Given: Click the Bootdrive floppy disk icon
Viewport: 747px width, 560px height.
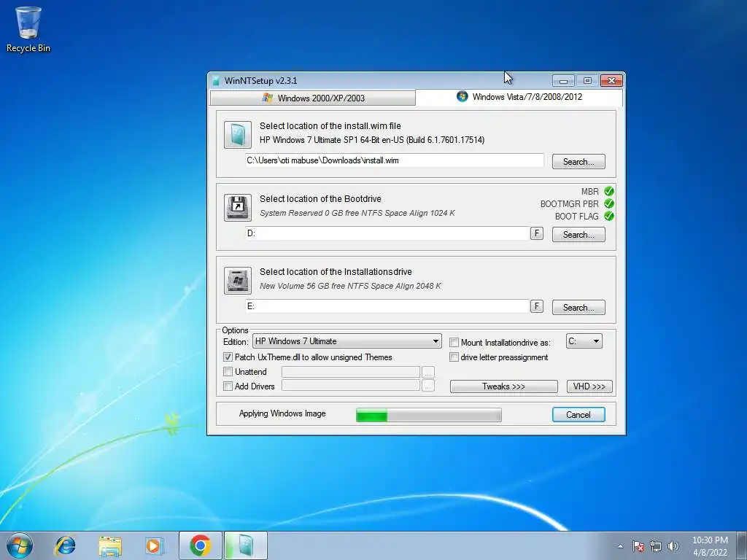Looking at the screenshot, I should click(x=238, y=208).
